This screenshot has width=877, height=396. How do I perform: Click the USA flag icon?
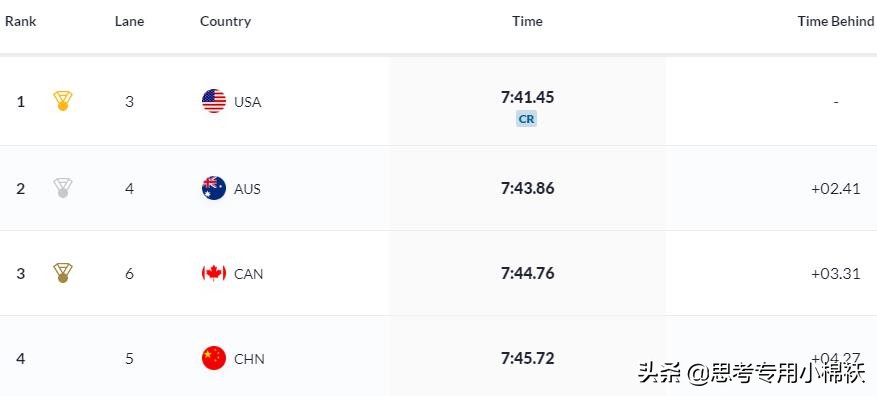click(214, 101)
